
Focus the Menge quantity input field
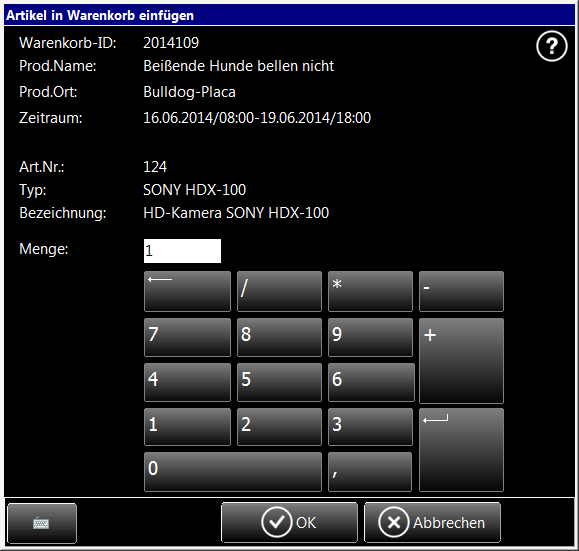tap(182, 251)
